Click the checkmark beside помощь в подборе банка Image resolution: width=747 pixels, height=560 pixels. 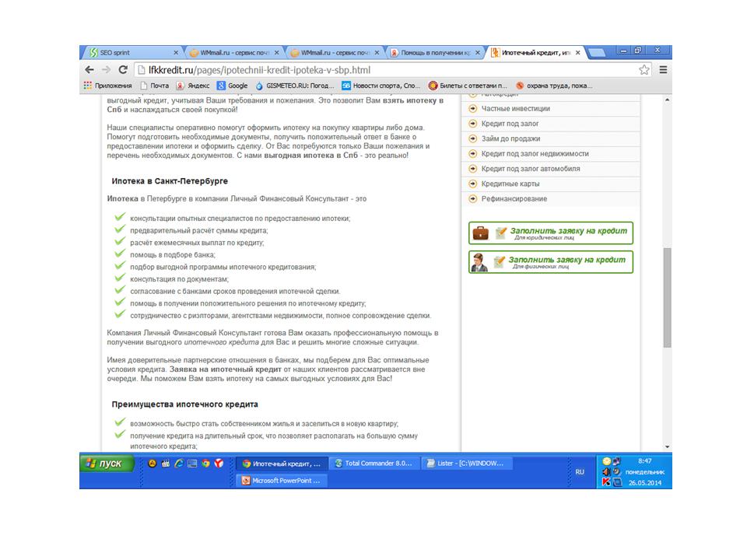[120, 254]
